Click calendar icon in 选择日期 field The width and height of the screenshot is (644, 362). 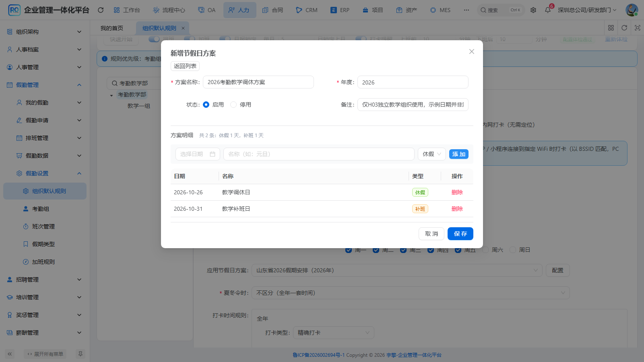pos(213,154)
